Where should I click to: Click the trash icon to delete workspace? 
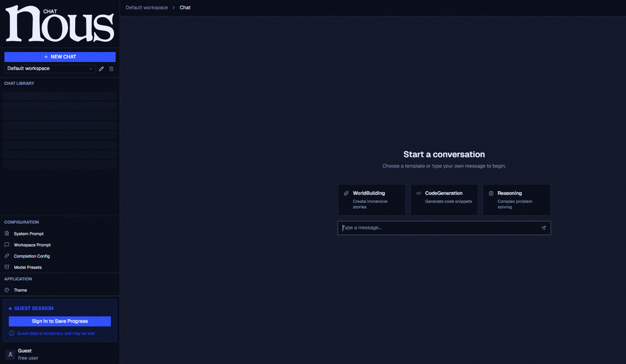point(111,69)
